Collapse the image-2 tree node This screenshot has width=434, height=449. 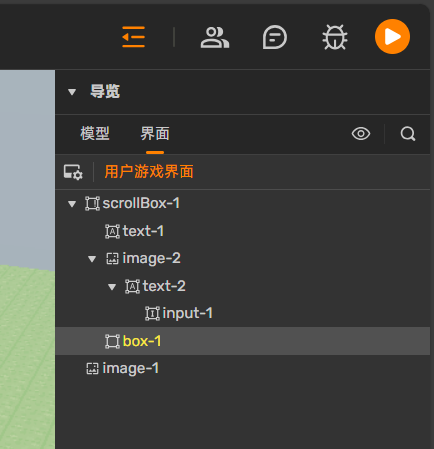tap(92, 259)
